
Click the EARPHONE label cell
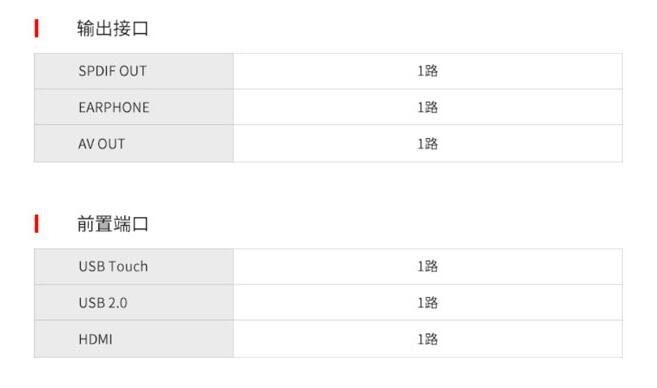tap(134, 107)
